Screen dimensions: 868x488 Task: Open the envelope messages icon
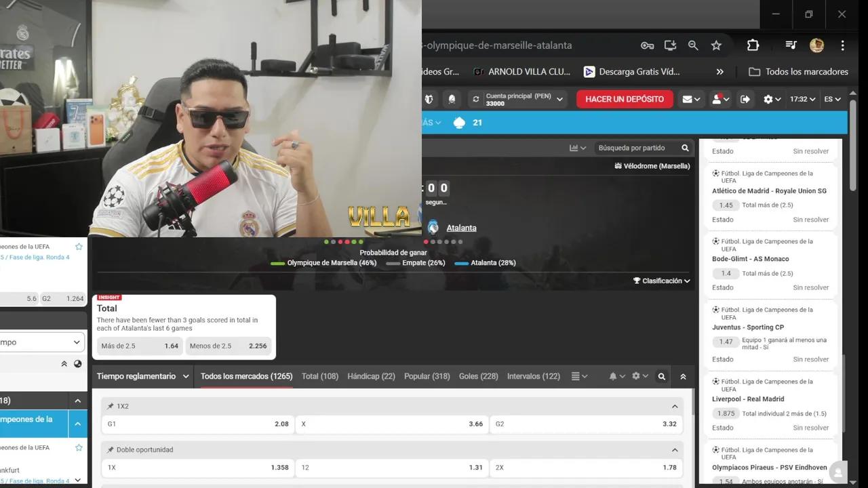coord(687,99)
